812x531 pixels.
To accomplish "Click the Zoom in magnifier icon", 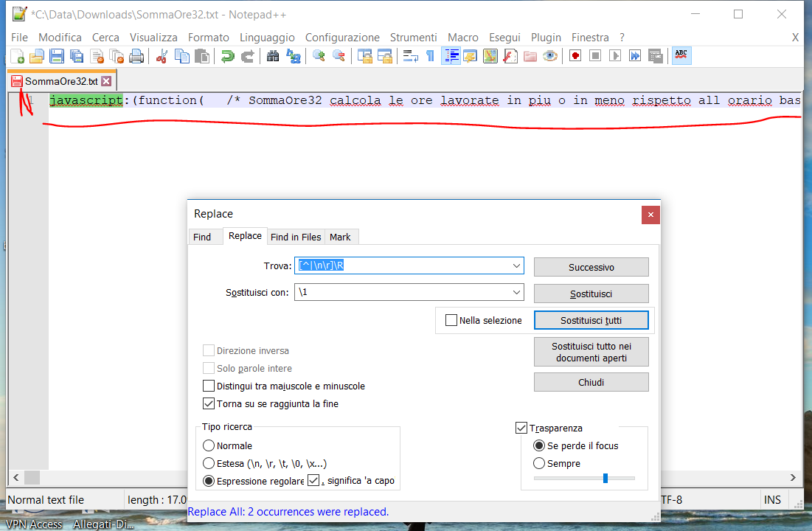I will pyautogui.click(x=319, y=56).
